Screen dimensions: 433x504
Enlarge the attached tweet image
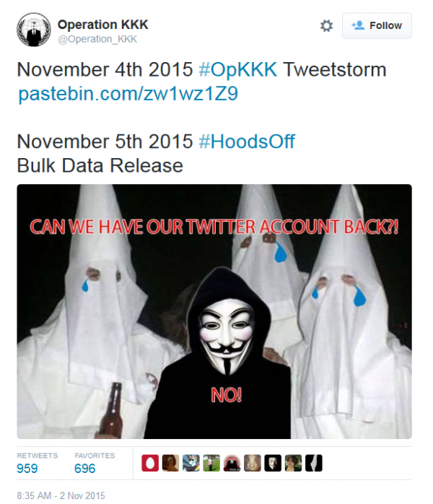214,311
